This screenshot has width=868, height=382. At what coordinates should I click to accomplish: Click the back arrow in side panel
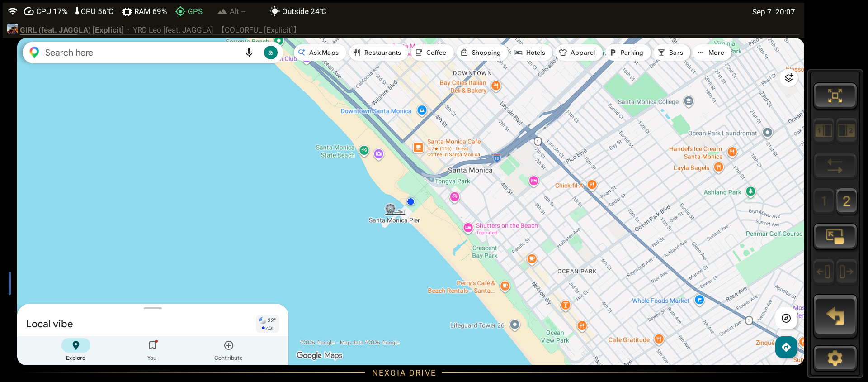835,316
